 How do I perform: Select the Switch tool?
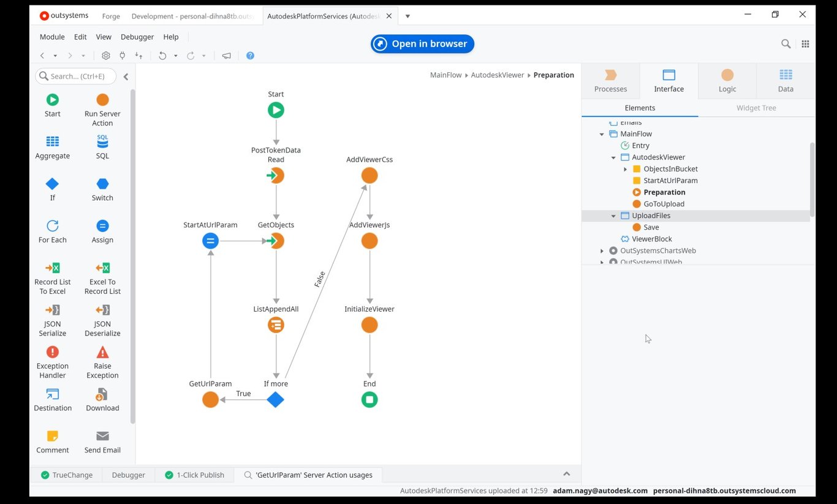[102, 189]
